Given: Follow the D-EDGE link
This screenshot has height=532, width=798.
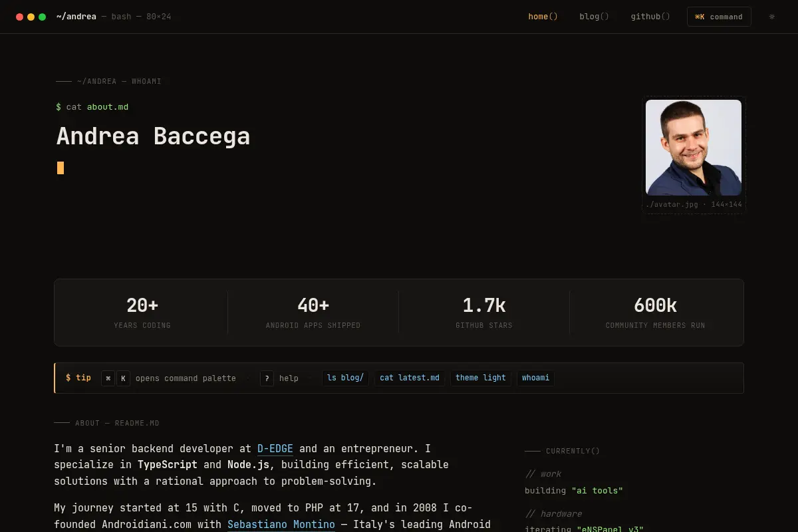Looking at the screenshot, I should coord(275,449).
